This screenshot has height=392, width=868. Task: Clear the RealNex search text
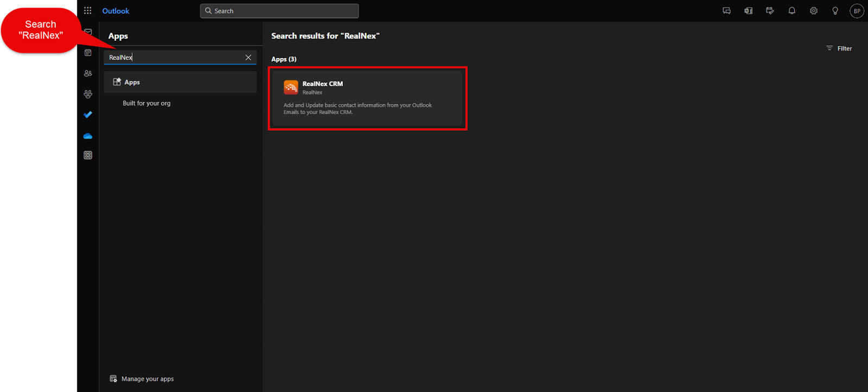click(x=248, y=57)
